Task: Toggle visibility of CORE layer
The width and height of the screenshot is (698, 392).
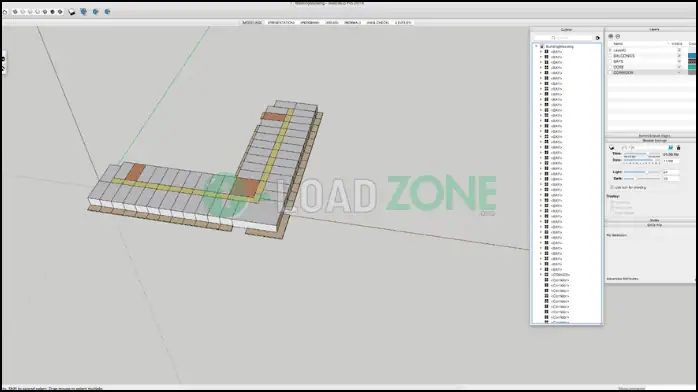Action: click(x=679, y=67)
